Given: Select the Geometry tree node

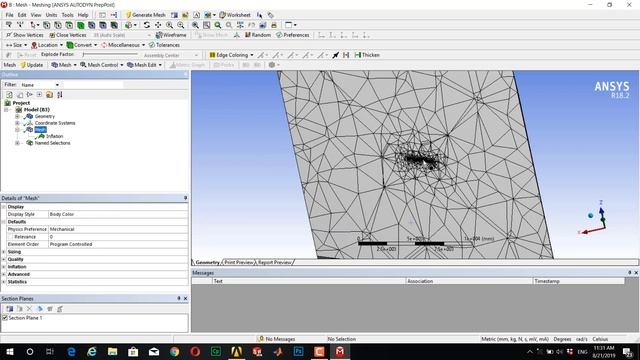Looking at the screenshot, I should (45, 116).
